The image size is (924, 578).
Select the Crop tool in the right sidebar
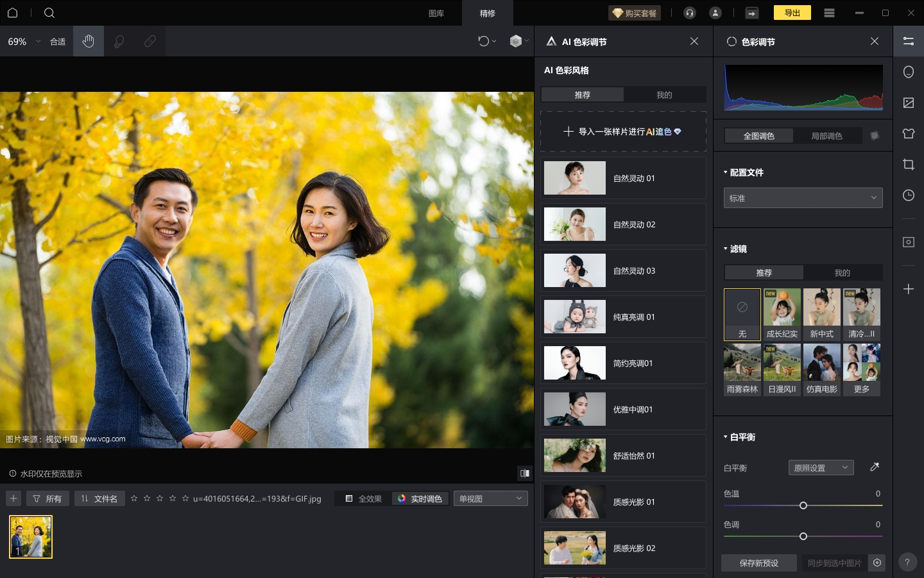point(909,164)
